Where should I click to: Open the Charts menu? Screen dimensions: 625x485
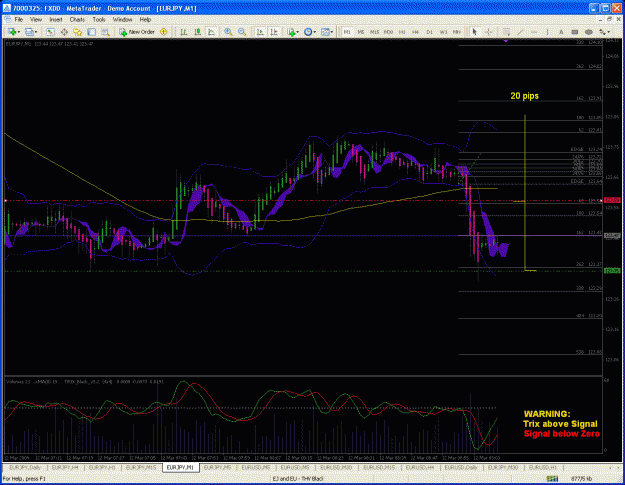pos(77,19)
